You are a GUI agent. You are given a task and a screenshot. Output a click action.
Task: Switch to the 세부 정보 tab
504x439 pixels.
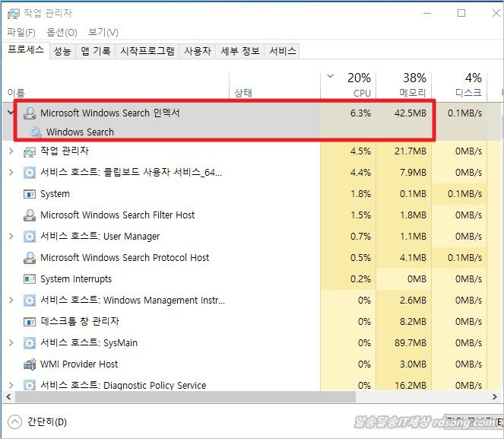point(239,51)
